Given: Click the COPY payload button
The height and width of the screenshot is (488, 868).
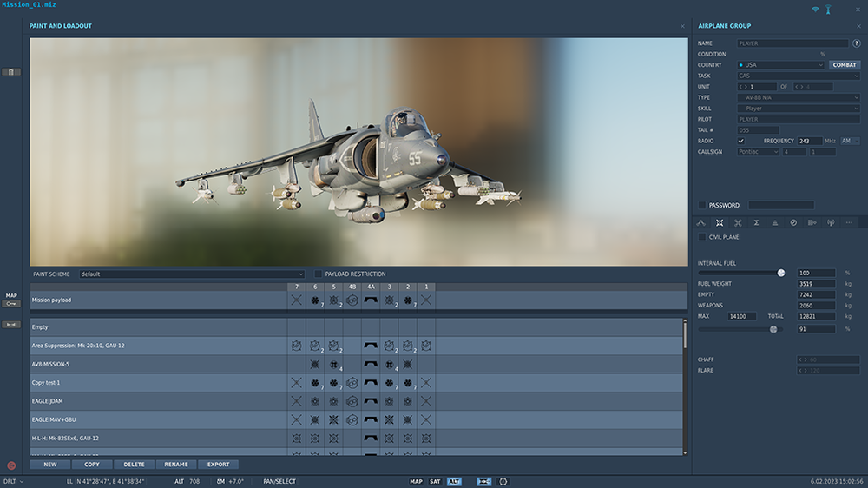Looking at the screenshot, I should (x=92, y=465).
